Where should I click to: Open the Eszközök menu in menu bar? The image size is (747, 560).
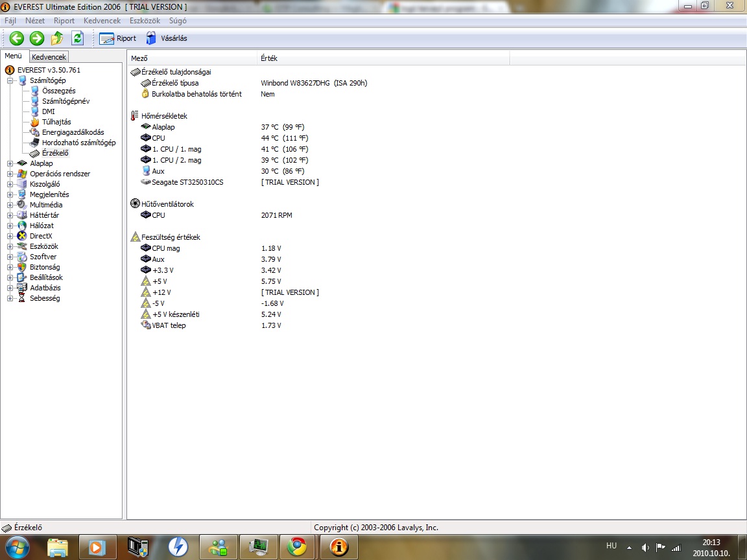click(x=145, y=21)
